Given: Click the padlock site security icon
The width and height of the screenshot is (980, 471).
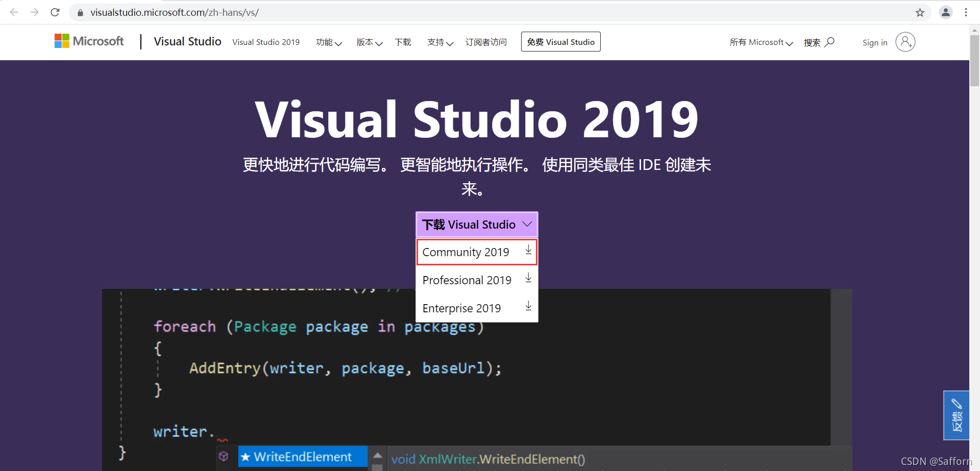Looking at the screenshot, I should [x=80, y=13].
